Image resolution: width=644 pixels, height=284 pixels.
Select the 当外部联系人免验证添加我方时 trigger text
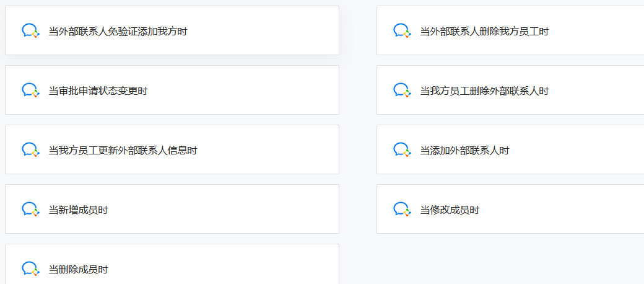118,32
